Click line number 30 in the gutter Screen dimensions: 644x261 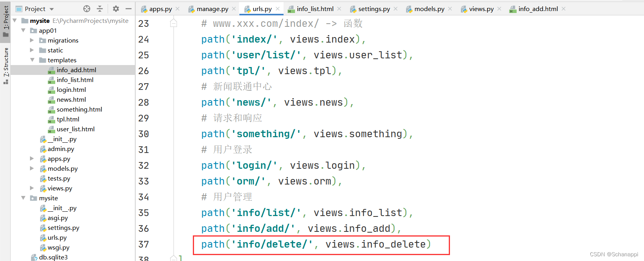(x=144, y=134)
